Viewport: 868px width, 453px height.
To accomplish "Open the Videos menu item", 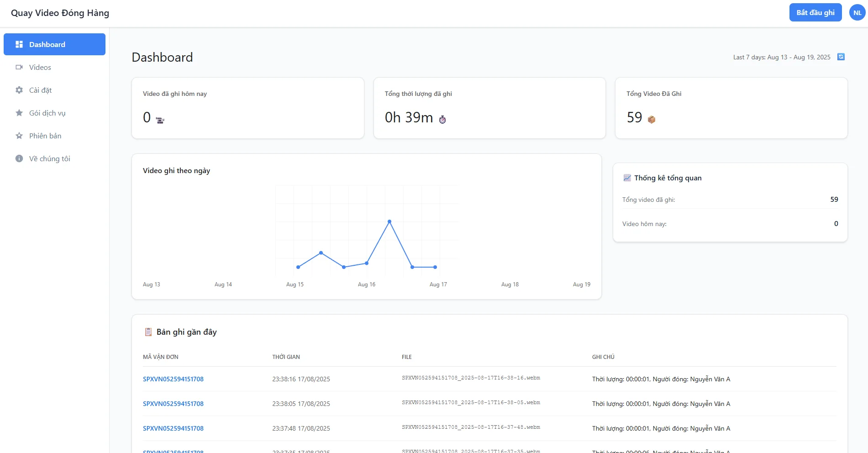I will click(54, 67).
